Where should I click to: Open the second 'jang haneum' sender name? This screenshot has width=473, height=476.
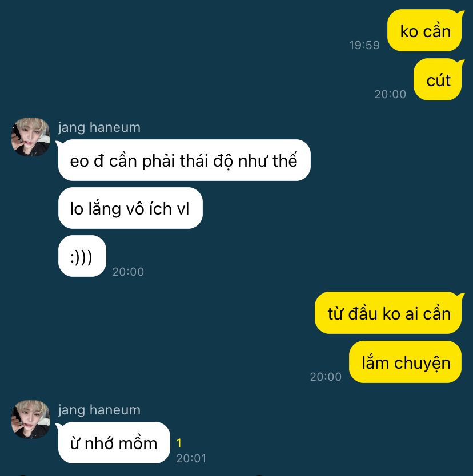99,410
